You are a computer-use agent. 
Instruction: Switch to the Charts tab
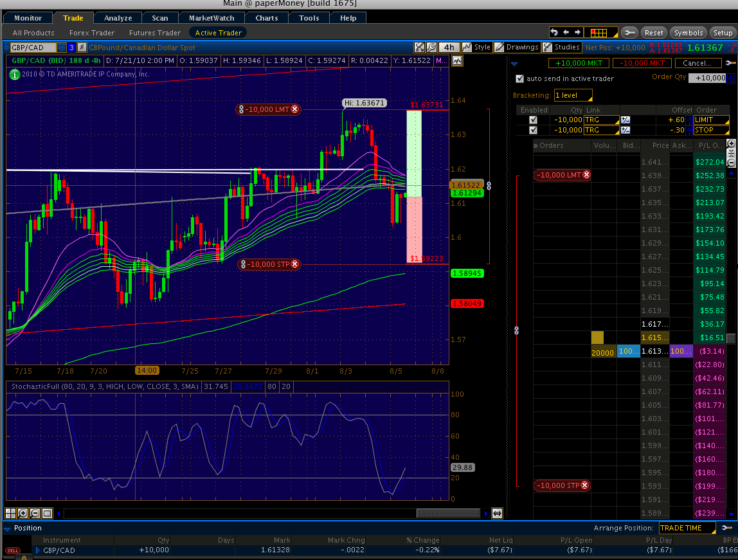coord(266,18)
